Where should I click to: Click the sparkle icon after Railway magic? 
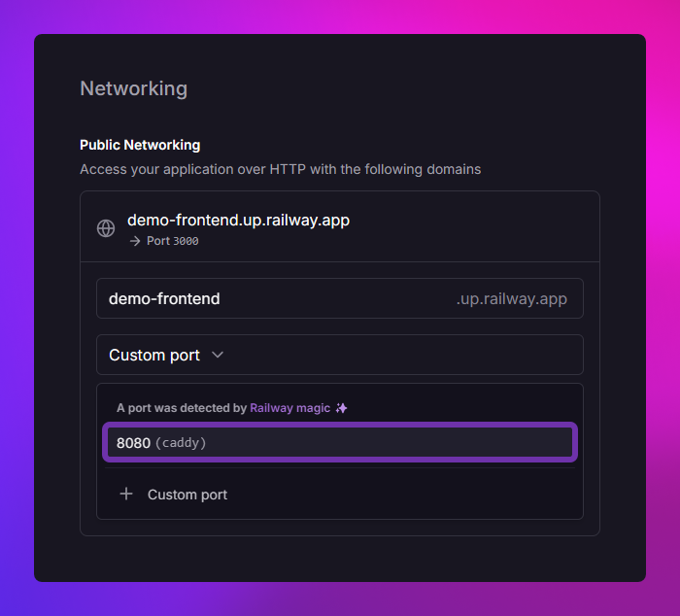coord(341,408)
